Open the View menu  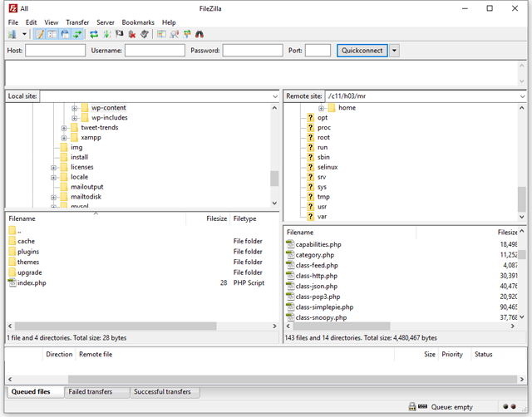coord(52,22)
